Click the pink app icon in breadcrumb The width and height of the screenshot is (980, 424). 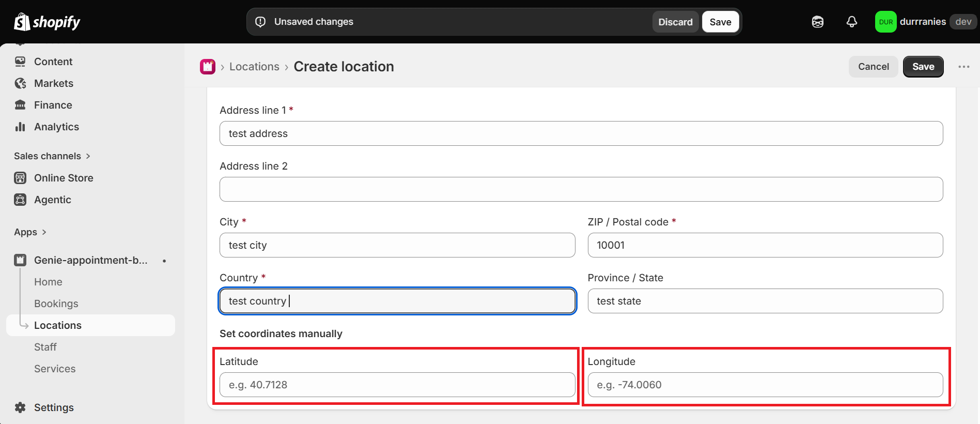coord(208,67)
